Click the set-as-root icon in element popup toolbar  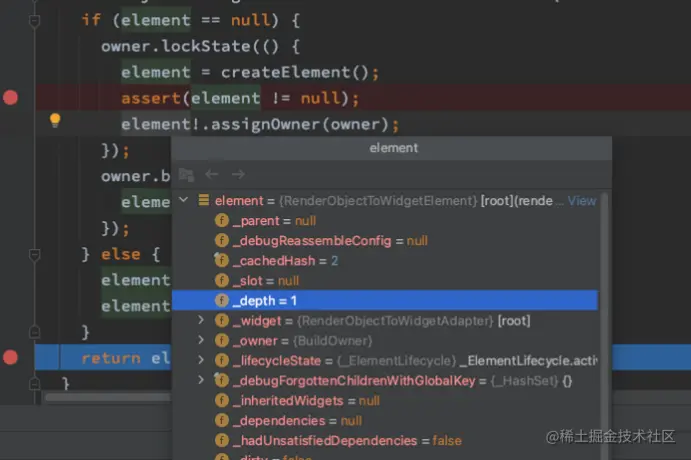point(186,175)
